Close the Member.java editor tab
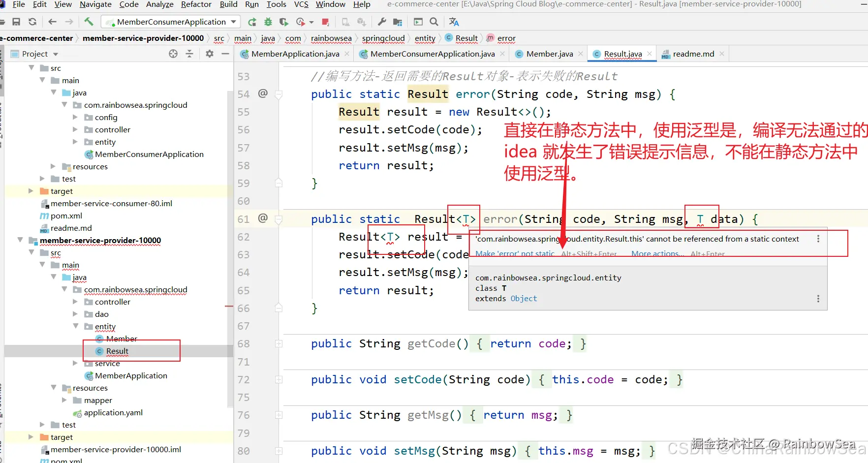868x463 pixels. coord(581,54)
